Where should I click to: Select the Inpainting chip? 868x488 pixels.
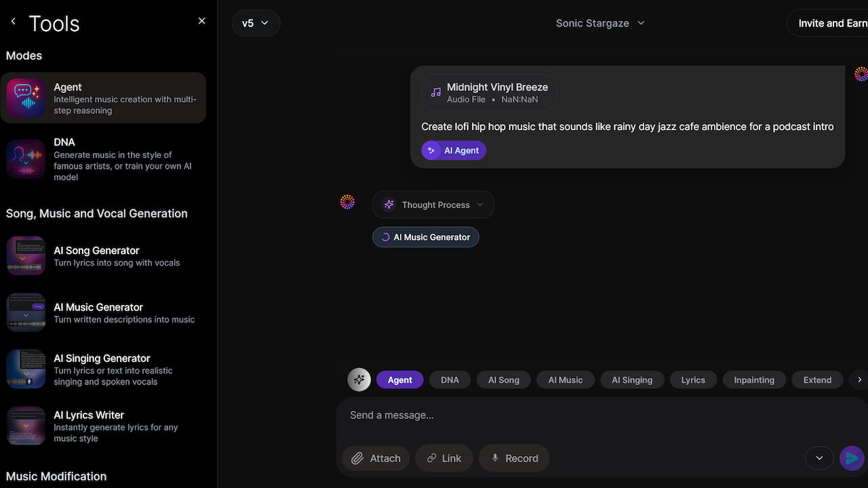pos(754,380)
